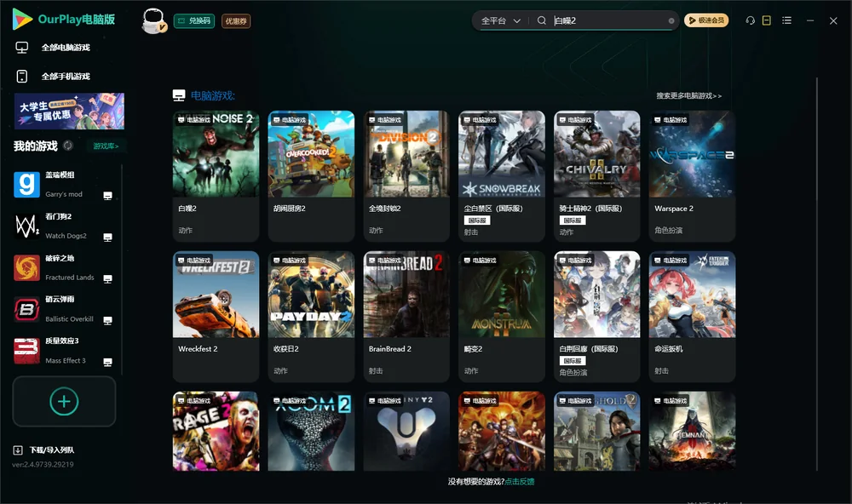Click the 点击反馈 feedback link
The height and width of the screenshot is (504, 852).
tap(520, 481)
